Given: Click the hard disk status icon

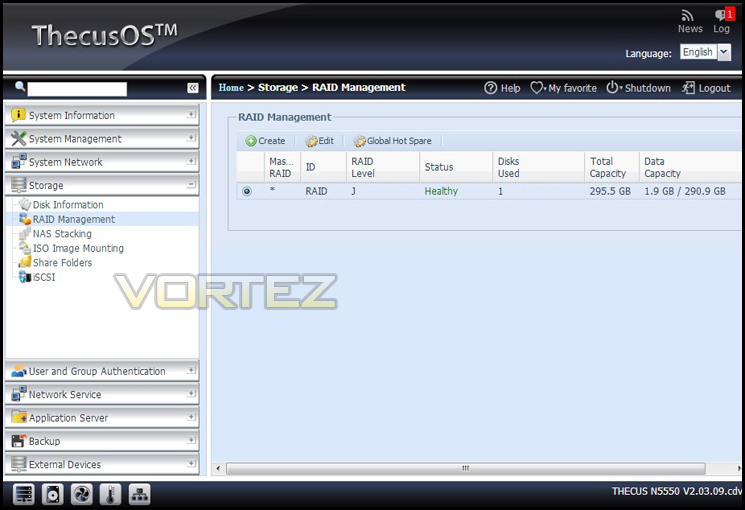Looking at the screenshot, I should pos(52,494).
